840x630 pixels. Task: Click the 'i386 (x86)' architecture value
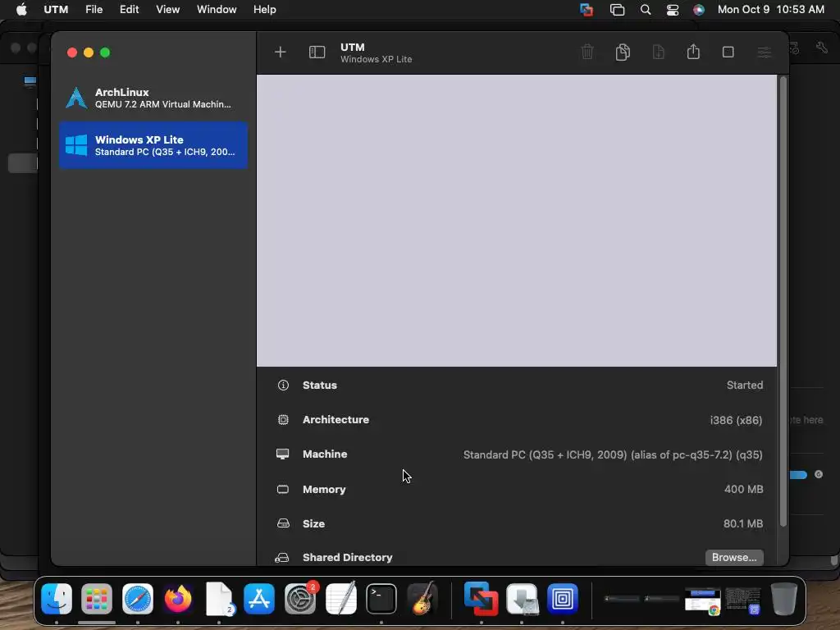tap(736, 420)
